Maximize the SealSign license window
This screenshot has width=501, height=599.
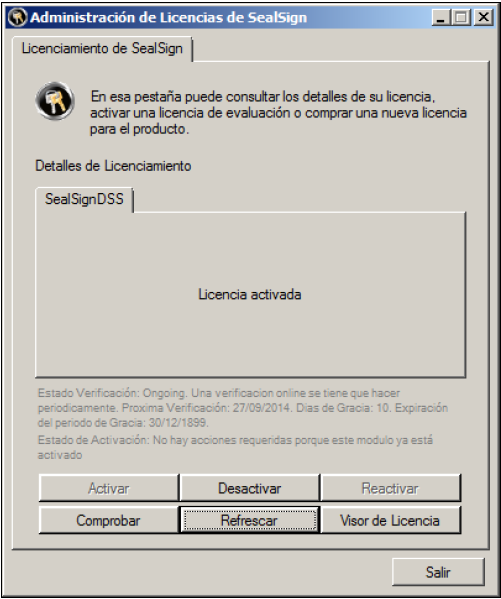tap(461, 18)
